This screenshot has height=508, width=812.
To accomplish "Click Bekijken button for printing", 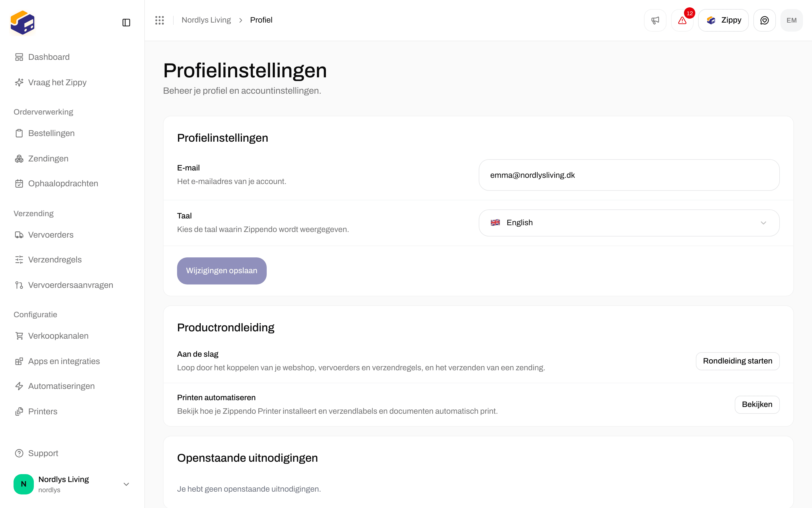I will click(757, 404).
